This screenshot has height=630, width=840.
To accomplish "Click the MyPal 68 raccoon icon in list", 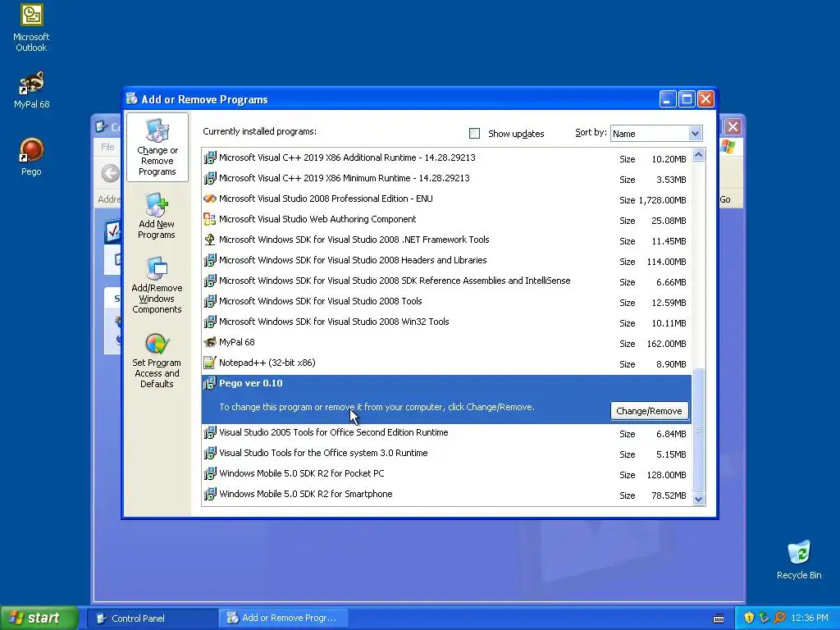I will [x=210, y=342].
